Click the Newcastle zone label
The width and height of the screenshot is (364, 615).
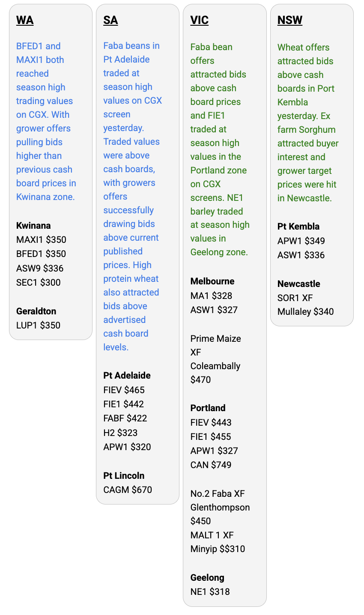tap(298, 284)
